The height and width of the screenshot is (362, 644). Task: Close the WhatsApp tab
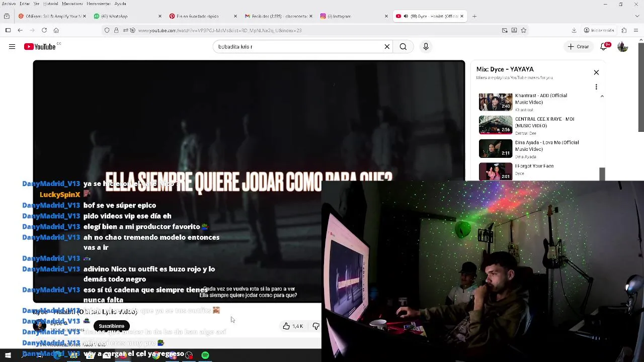coord(160,16)
